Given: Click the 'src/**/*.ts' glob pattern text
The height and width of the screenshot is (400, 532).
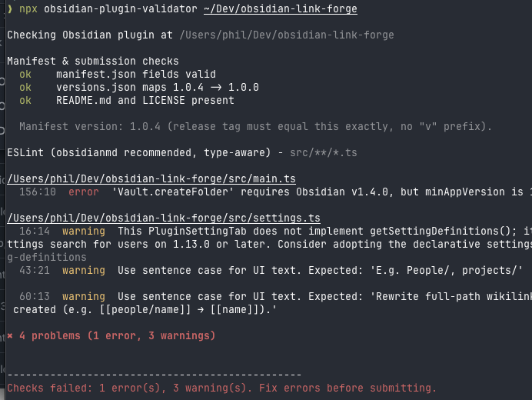Looking at the screenshot, I should tap(324, 152).
